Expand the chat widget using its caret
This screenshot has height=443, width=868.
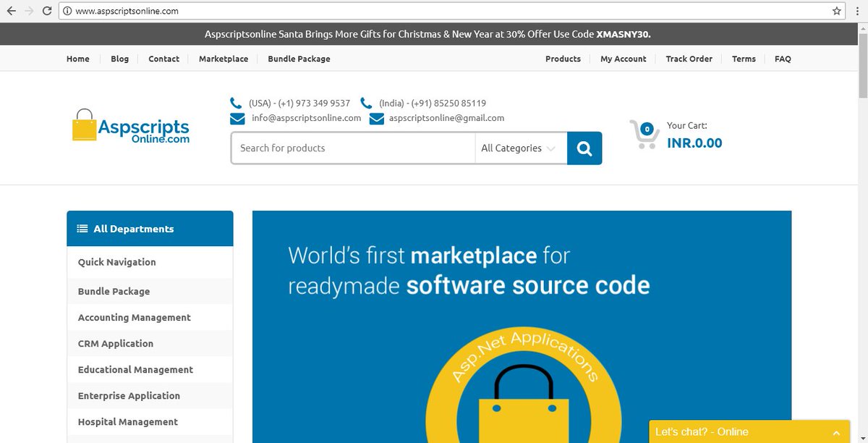836,432
